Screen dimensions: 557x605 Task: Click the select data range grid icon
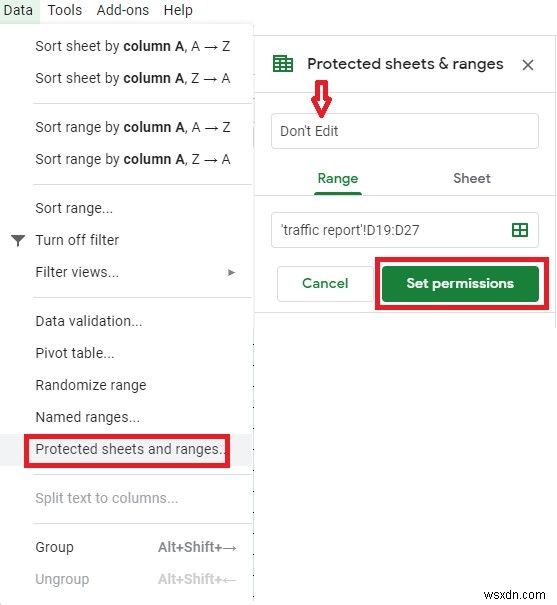click(520, 230)
